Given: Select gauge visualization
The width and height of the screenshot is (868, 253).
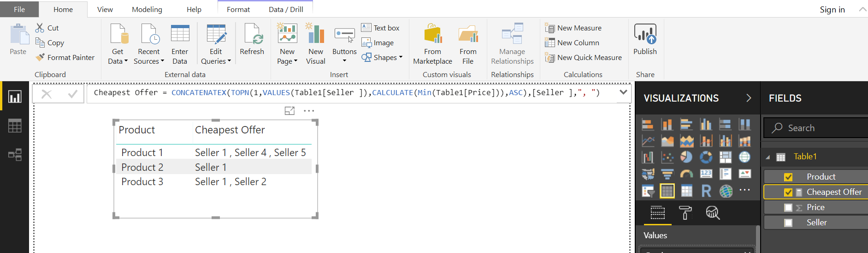Looking at the screenshot, I should pyautogui.click(x=686, y=174).
